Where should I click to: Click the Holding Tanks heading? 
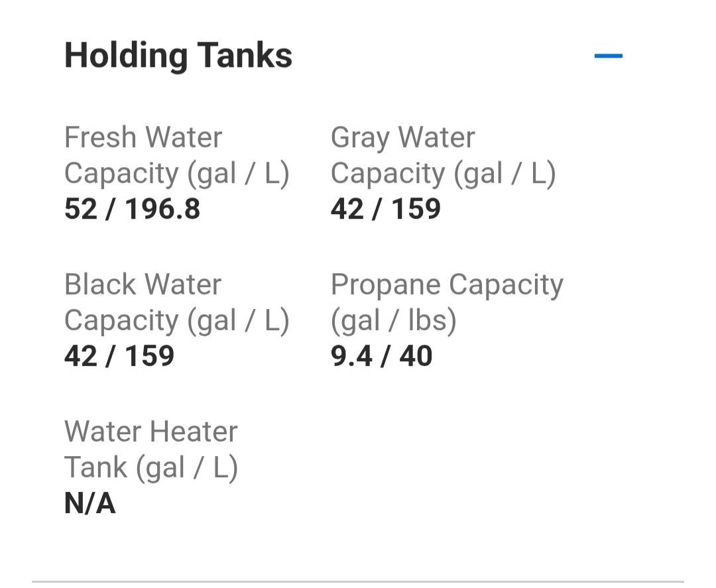[x=178, y=55]
